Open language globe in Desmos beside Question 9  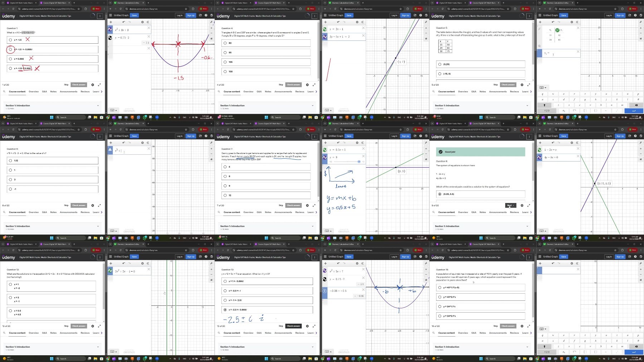[x=641, y=136]
